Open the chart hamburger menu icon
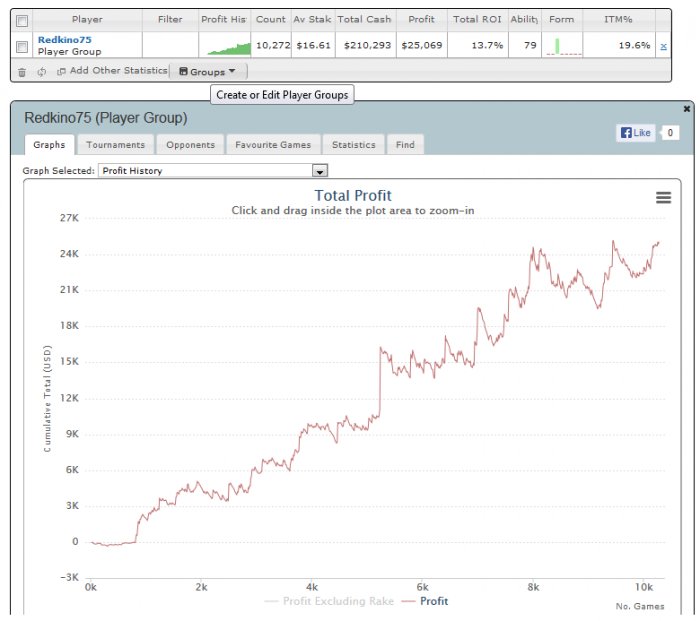The image size is (700, 621). [663, 197]
